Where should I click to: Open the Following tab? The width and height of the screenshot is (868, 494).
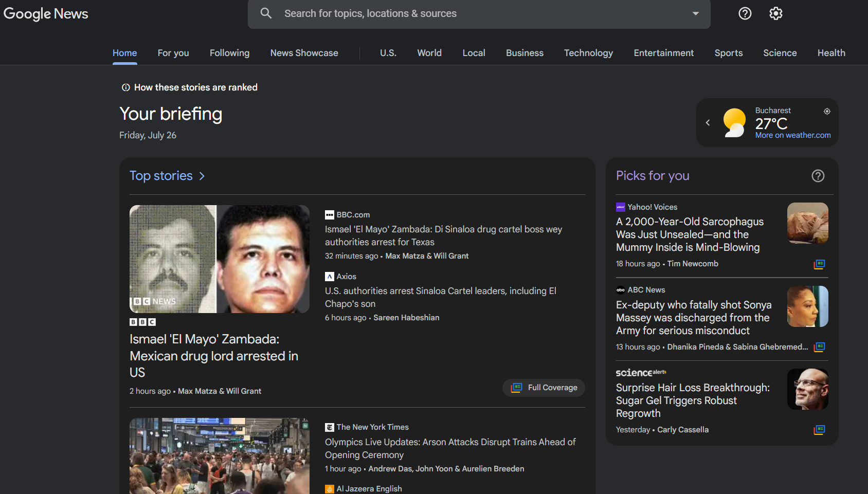[x=230, y=53]
